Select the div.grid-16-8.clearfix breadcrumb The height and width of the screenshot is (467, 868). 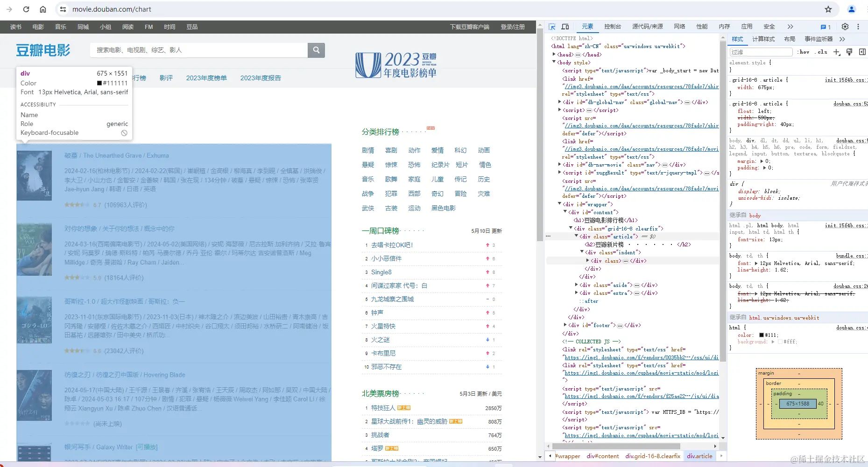653,456
